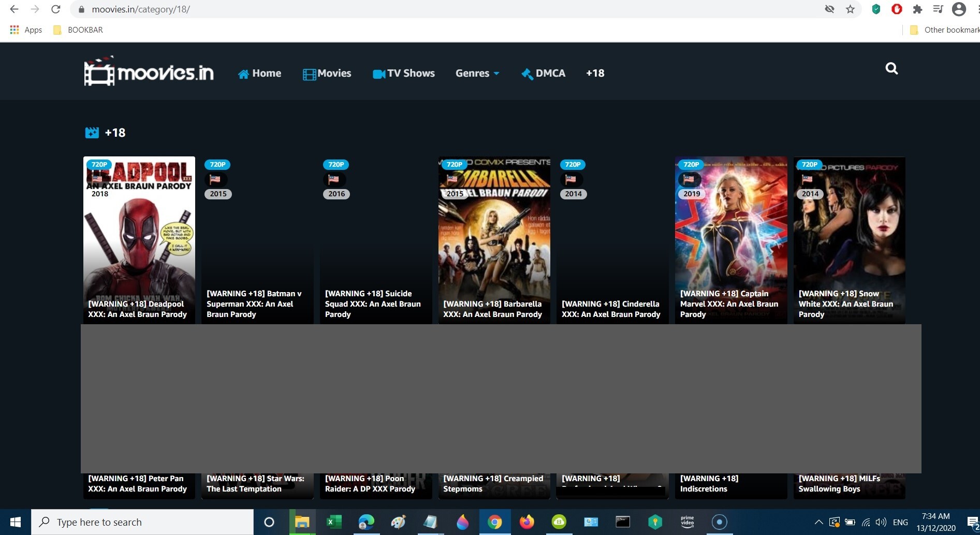The image size is (980, 535).
Task: Open File Explorer from the taskbar
Action: pyautogui.click(x=302, y=522)
